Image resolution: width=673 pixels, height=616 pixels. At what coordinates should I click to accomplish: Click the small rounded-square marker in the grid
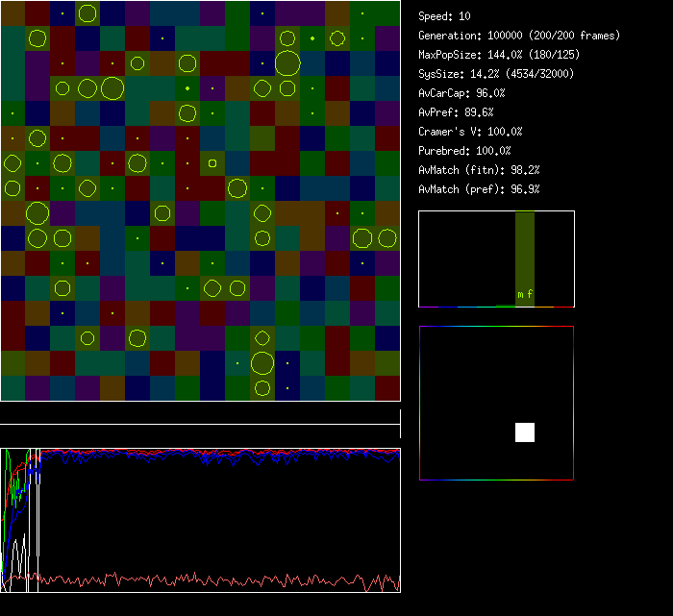212,162
